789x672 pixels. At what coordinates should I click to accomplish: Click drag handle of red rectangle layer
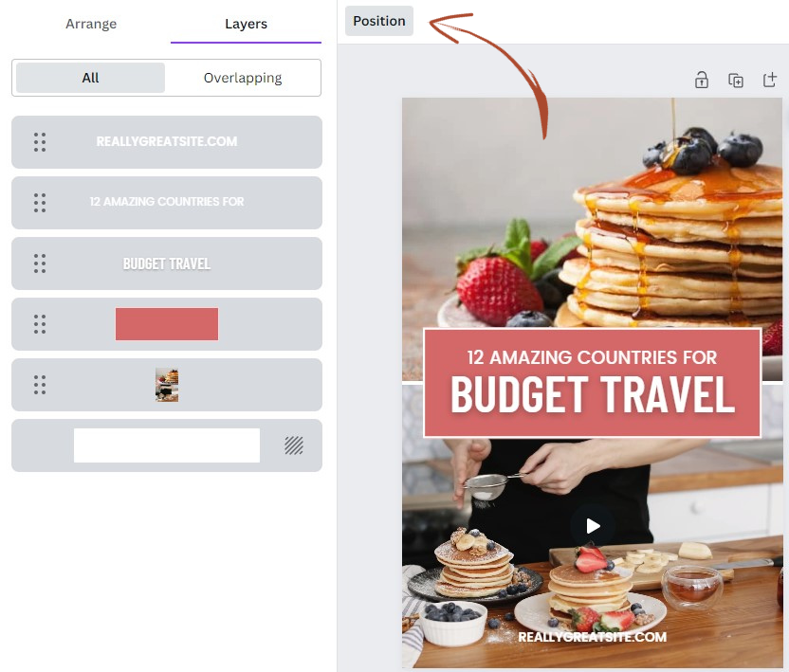(40, 324)
